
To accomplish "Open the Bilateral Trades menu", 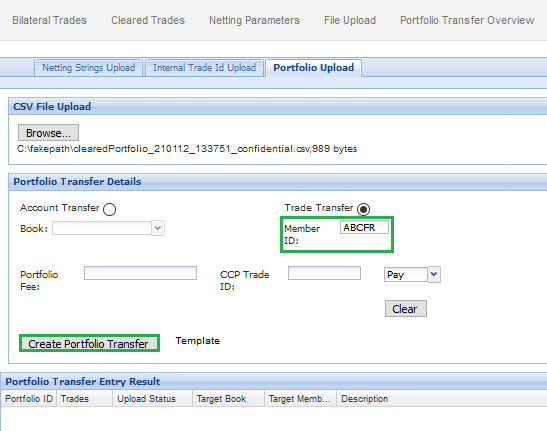I will pyautogui.click(x=50, y=20).
